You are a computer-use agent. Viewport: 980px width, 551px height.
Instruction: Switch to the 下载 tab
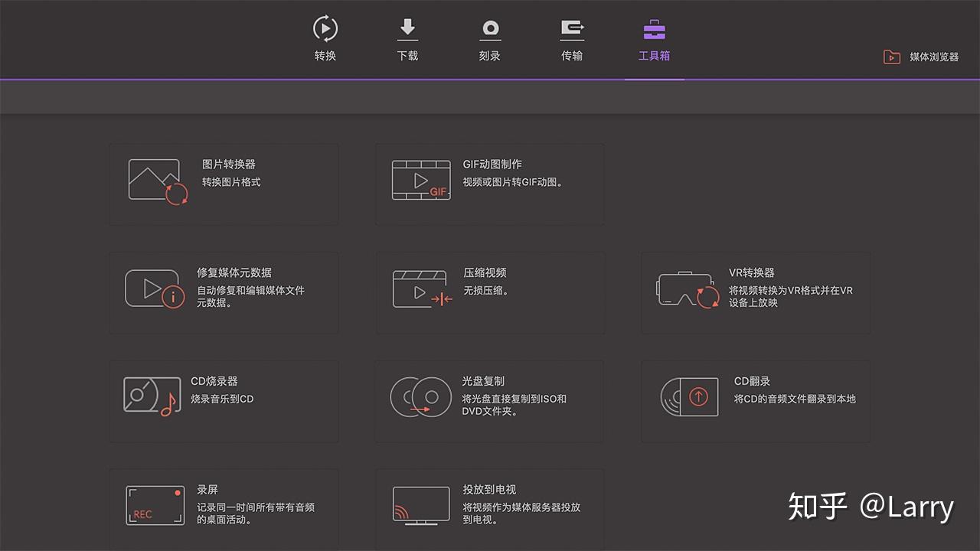coord(407,38)
